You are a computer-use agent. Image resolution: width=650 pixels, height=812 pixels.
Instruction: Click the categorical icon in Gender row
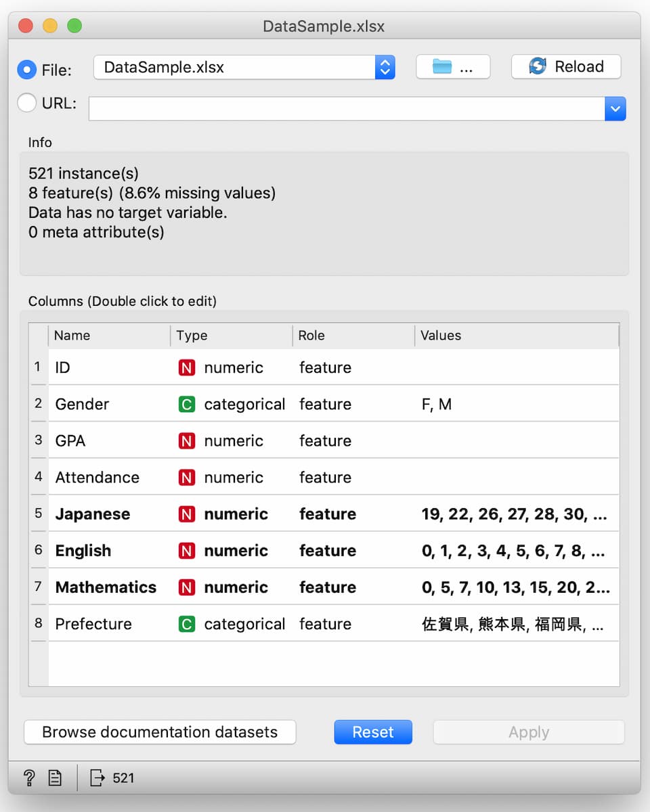coord(186,405)
